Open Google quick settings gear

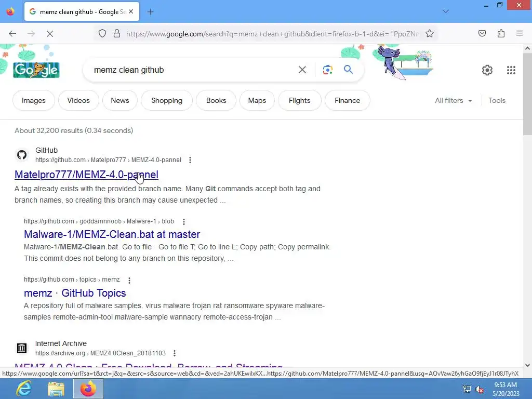487,70
